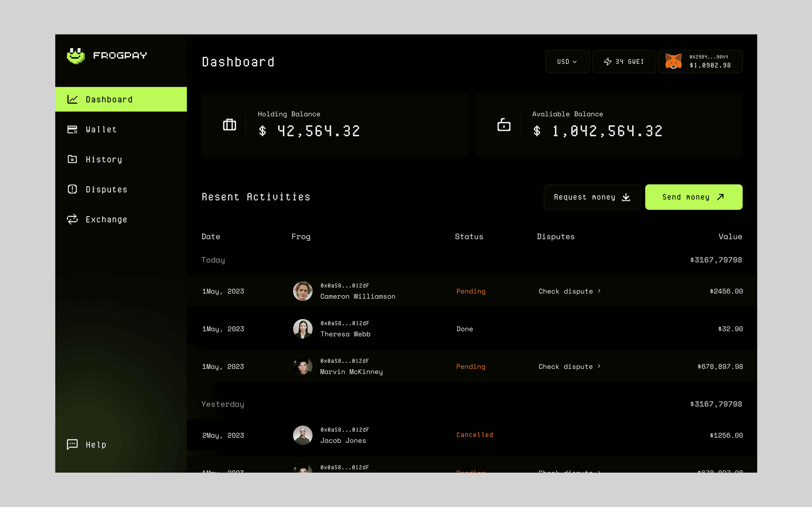Screen dimensions: 812x507
Task: Click the Exchange arrows icon in sidebar
Action: click(x=72, y=219)
